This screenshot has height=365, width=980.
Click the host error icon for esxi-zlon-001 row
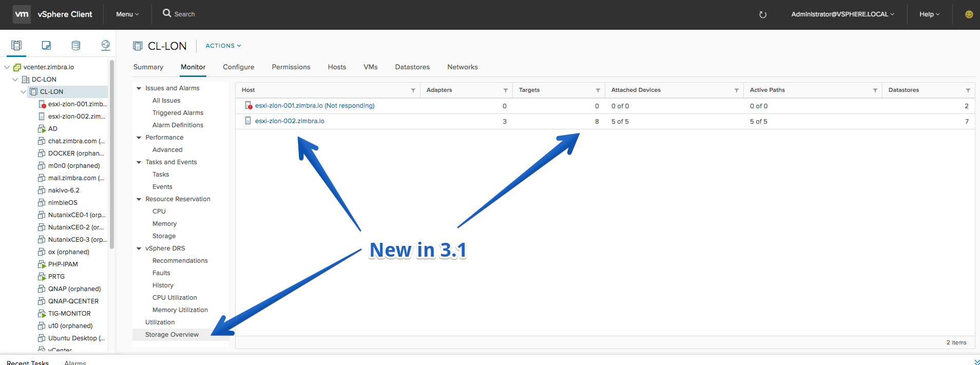(248, 105)
